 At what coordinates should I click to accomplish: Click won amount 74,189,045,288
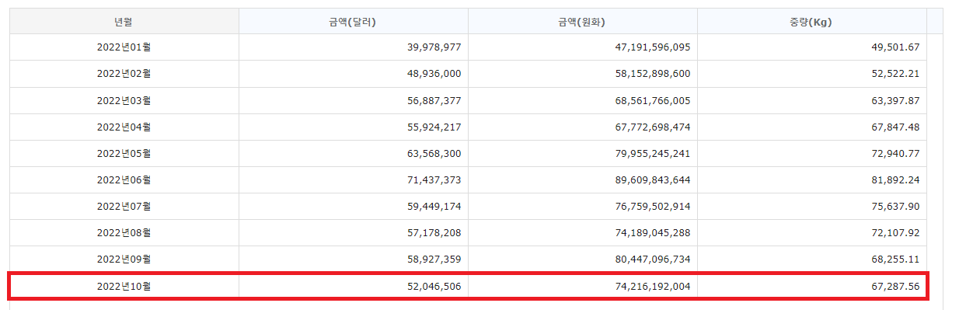point(654,232)
